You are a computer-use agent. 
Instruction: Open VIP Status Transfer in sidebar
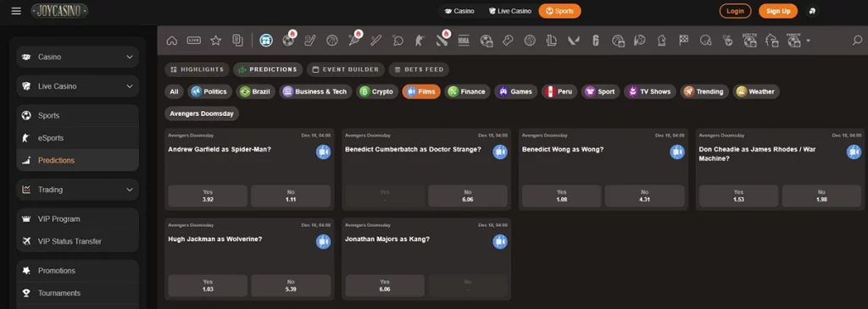coord(77,241)
